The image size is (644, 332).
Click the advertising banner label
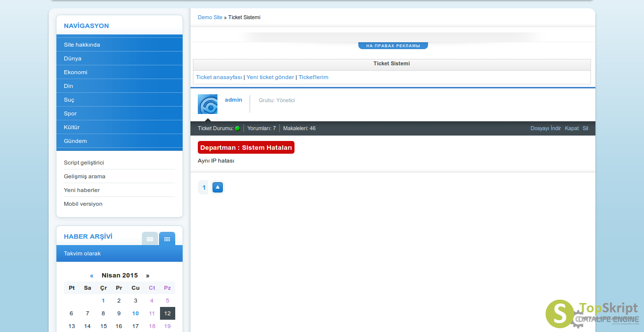coord(393,46)
